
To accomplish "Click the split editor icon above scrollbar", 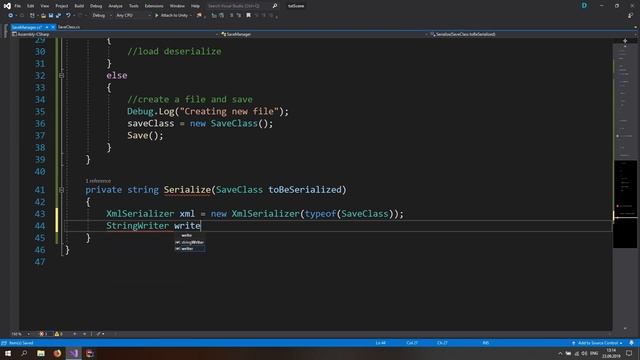I will [625, 41].
